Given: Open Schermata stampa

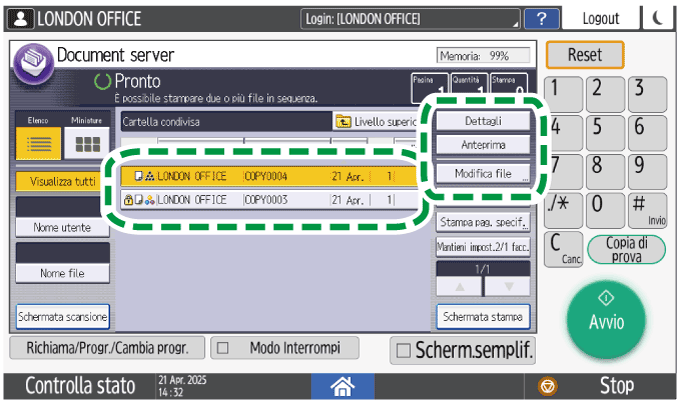Looking at the screenshot, I should (x=483, y=317).
